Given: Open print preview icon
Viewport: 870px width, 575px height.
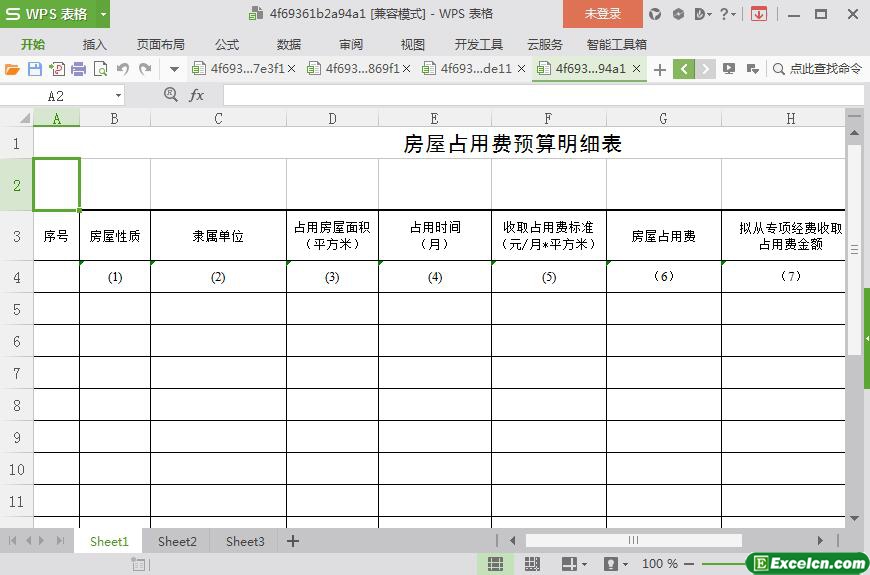Looking at the screenshot, I should tap(101, 69).
